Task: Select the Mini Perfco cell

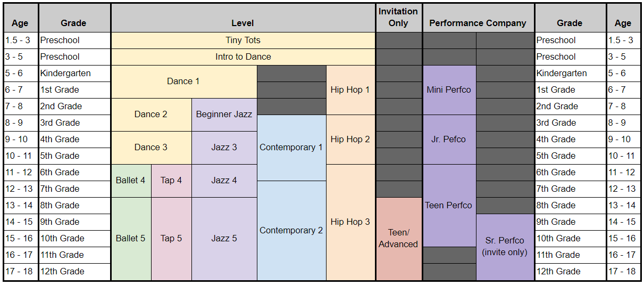Action: point(449,90)
